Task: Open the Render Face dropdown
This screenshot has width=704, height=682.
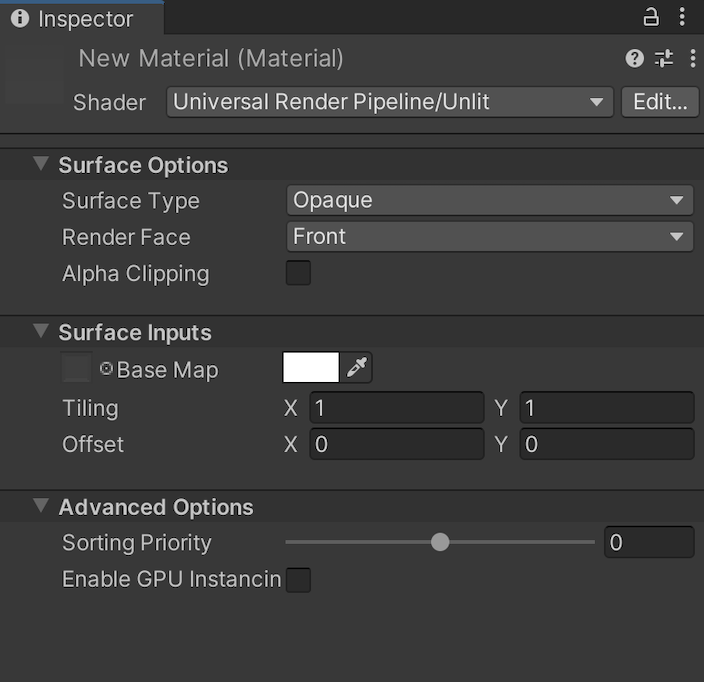Action: (489, 237)
